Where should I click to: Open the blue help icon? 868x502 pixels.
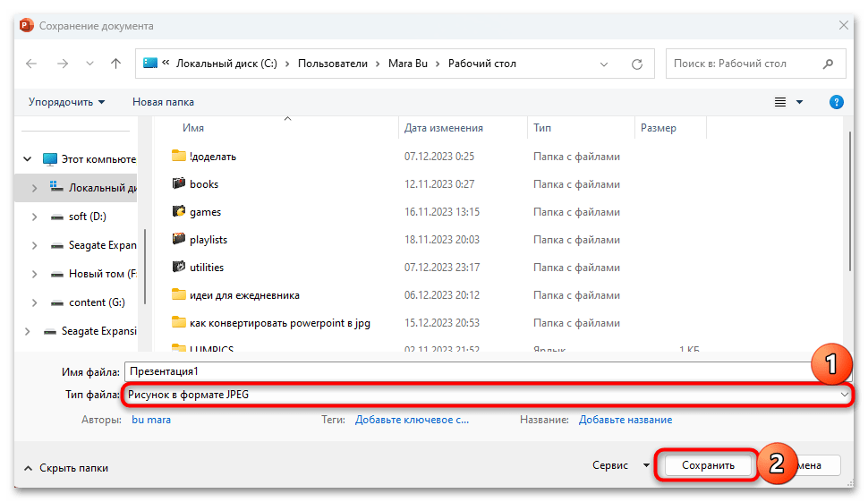(837, 102)
